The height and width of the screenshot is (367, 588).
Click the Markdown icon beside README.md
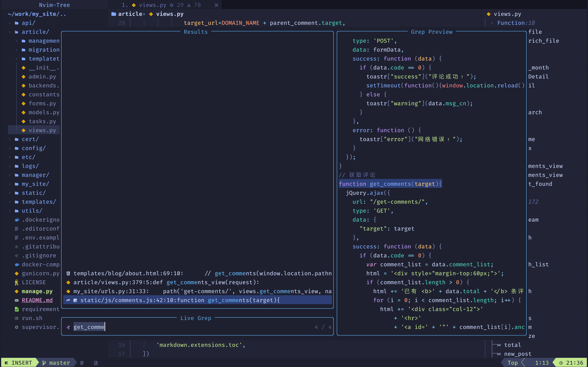click(x=17, y=300)
